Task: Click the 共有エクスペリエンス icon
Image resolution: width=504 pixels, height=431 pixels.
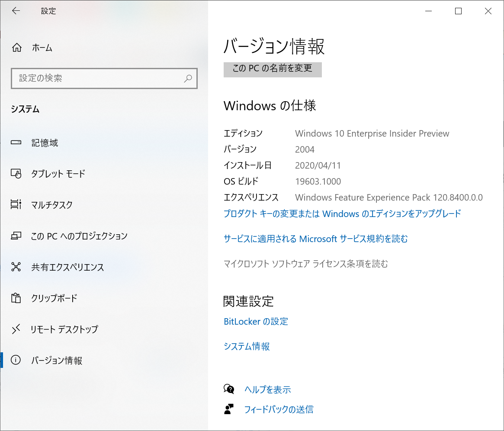Action: coord(16,267)
